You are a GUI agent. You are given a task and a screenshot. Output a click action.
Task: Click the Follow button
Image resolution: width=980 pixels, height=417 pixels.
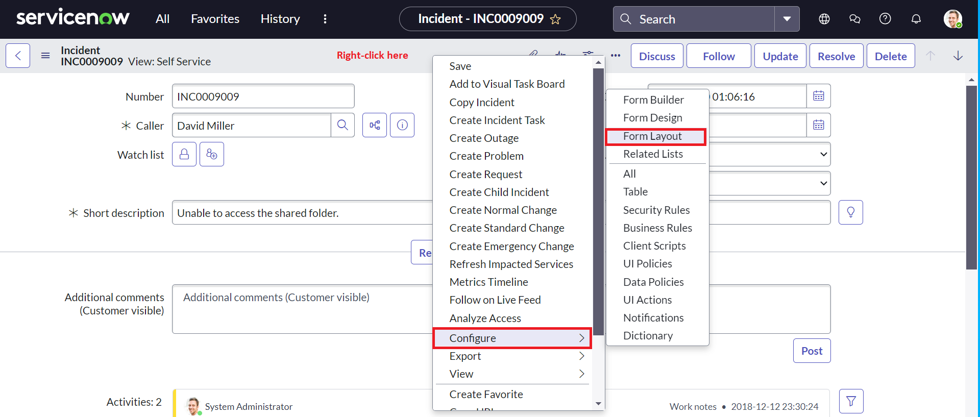(x=719, y=56)
